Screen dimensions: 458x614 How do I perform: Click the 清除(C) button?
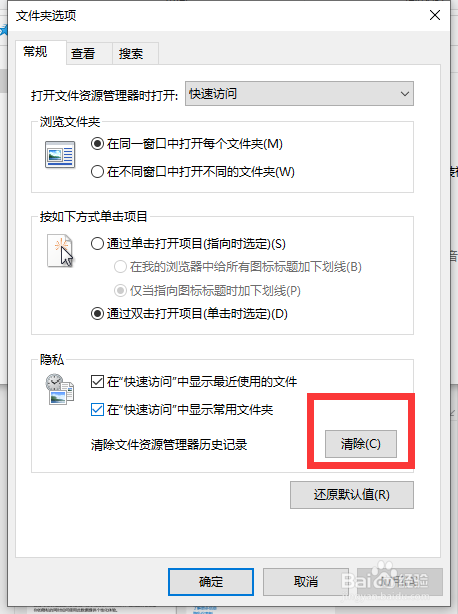(361, 444)
